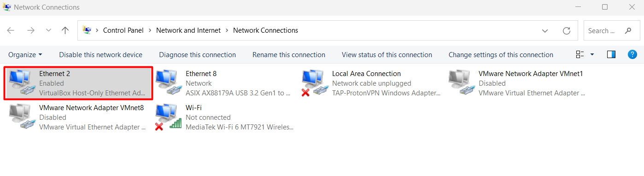Open the view options dropdown arrow
644x176 pixels.
click(x=592, y=54)
